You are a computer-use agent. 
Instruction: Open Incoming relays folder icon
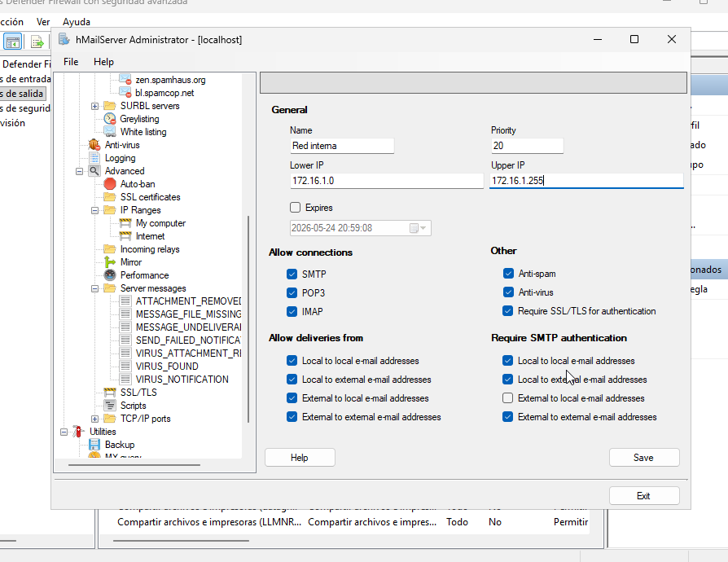pos(110,248)
